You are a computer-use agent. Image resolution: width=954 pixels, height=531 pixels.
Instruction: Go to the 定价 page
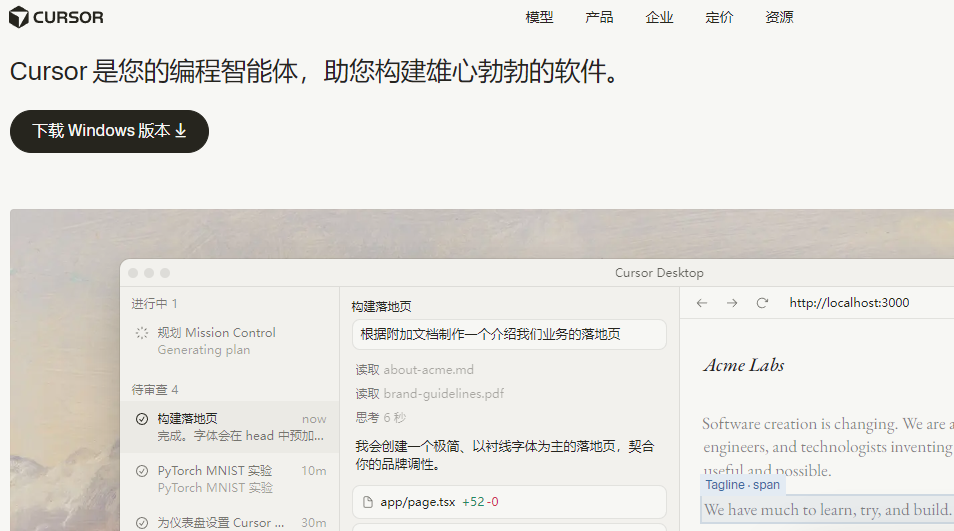point(719,17)
